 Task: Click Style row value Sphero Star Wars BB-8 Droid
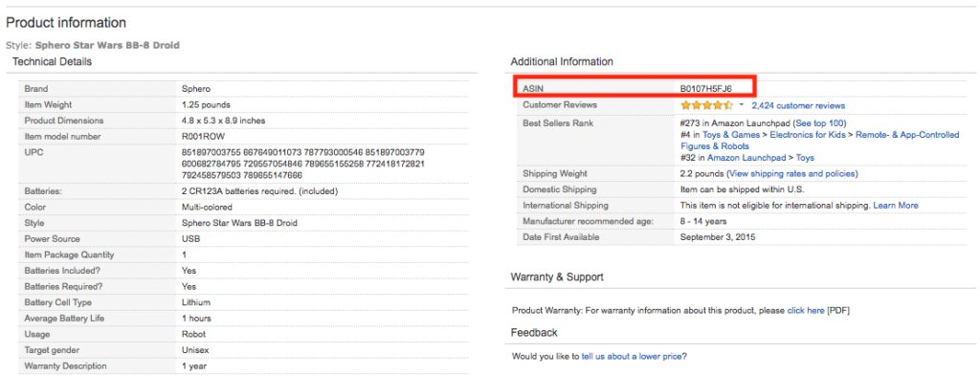click(x=238, y=222)
